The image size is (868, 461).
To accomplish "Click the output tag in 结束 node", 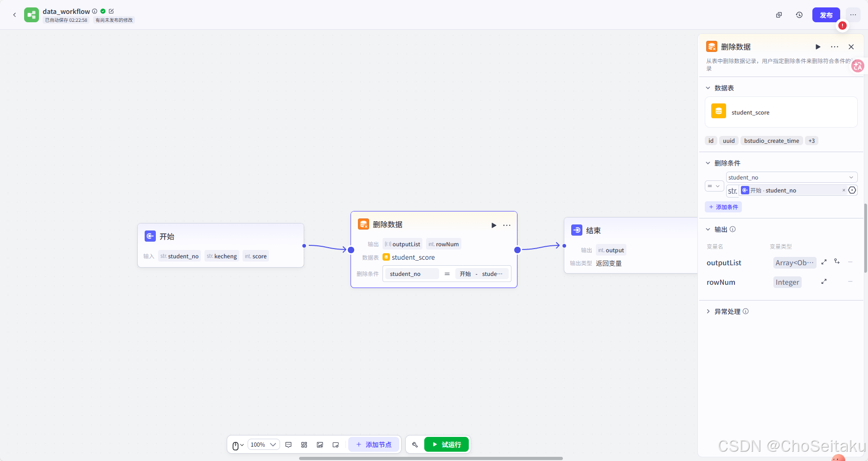I will 611,250.
